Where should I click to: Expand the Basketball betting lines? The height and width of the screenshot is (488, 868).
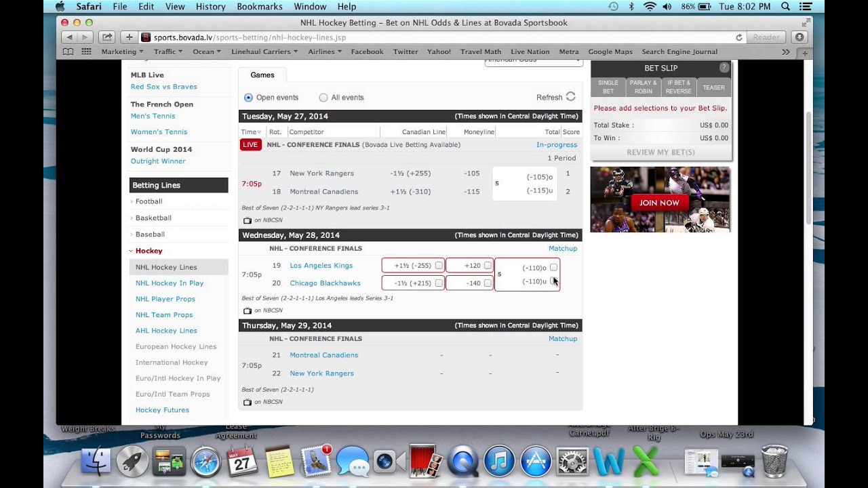point(153,218)
